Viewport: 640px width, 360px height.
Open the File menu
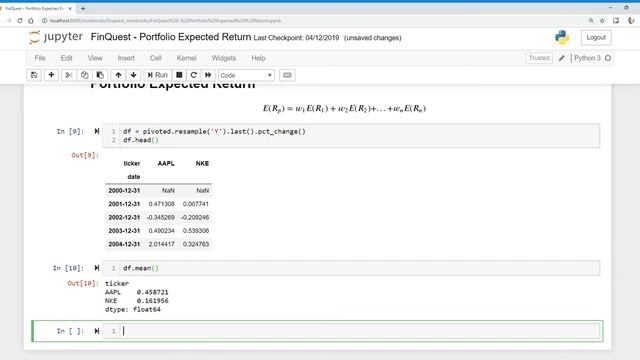[x=40, y=58]
